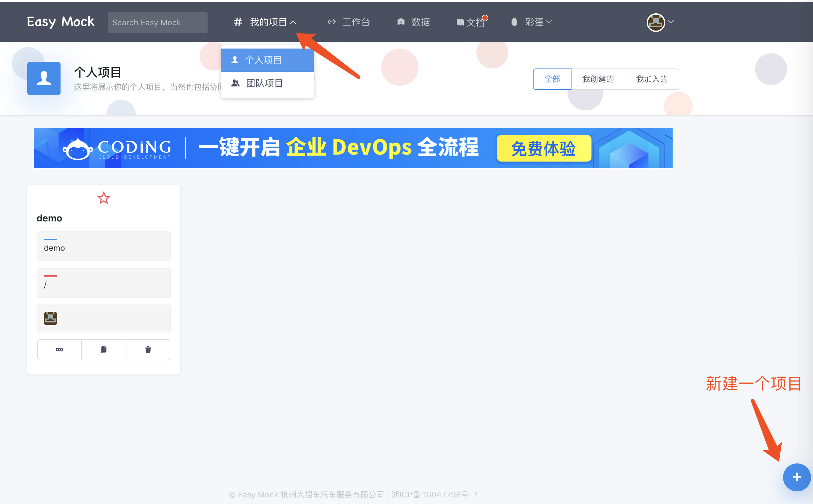The height and width of the screenshot is (504, 813).
Task: Filter by 我创建的 projects
Action: (x=597, y=79)
